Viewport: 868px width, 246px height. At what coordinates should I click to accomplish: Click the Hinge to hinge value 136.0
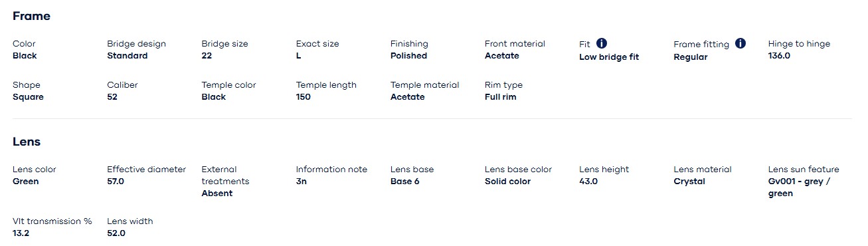(779, 56)
